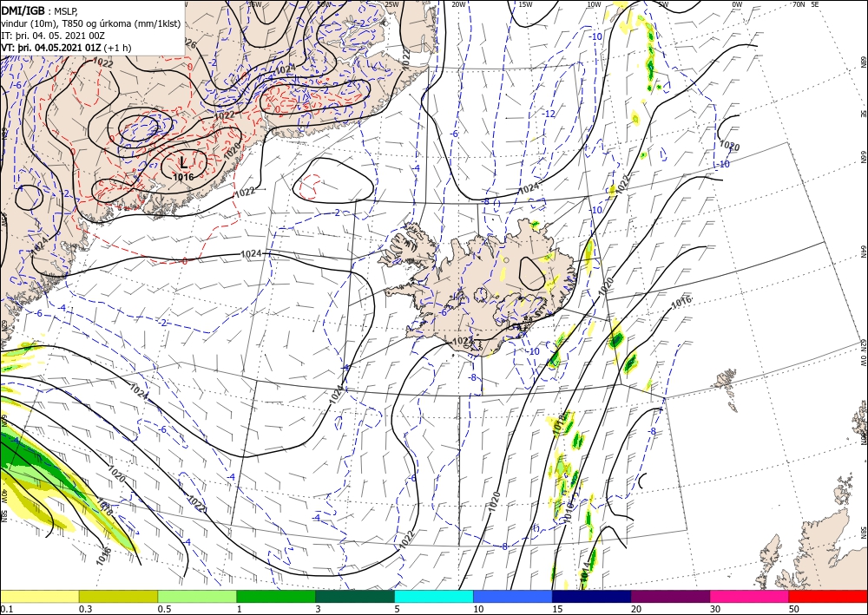
Task: Click the pale yellow 0.1 legend swatch
Action: 39,596
